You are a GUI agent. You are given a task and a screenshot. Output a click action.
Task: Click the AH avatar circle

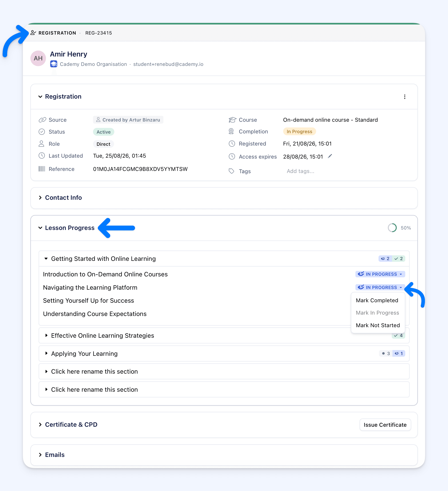pyautogui.click(x=38, y=58)
